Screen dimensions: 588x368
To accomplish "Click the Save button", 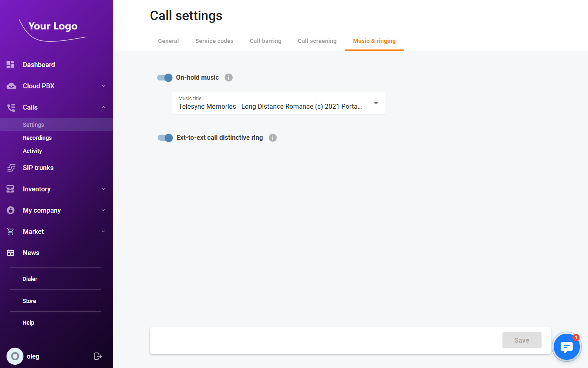I will 522,340.
